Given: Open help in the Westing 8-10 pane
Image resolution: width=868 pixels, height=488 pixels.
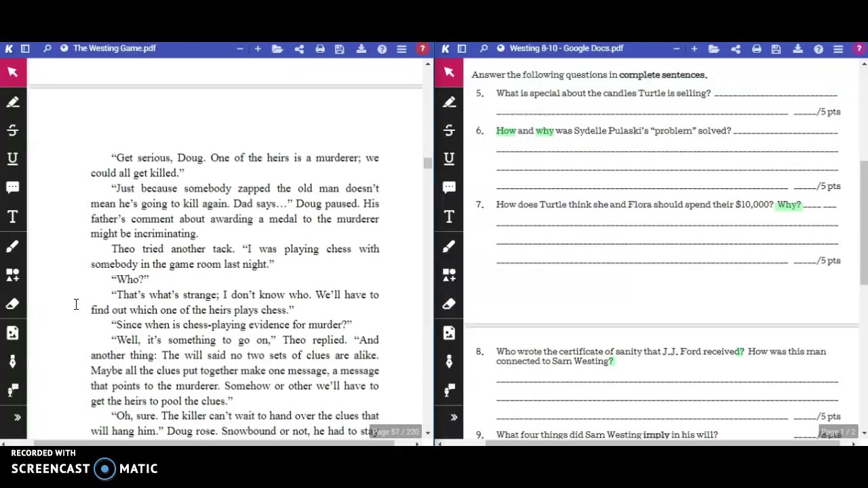Looking at the screenshot, I should 819,49.
